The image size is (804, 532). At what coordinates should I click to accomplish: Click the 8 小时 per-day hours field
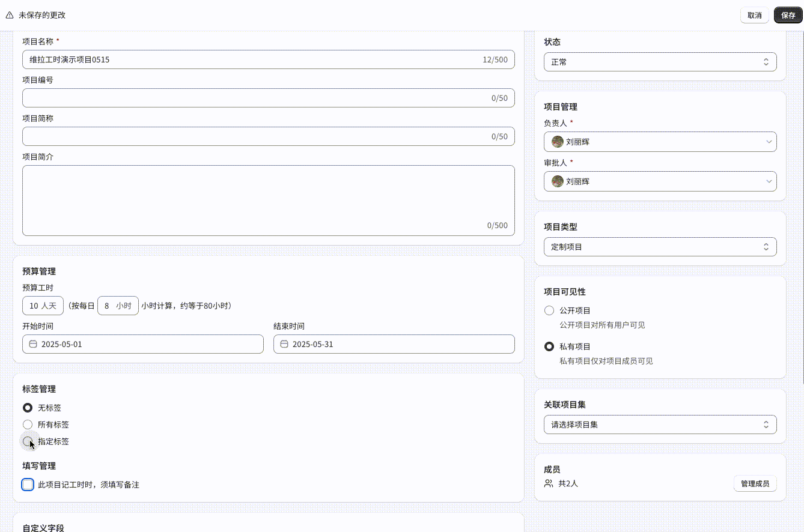pyautogui.click(x=118, y=306)
